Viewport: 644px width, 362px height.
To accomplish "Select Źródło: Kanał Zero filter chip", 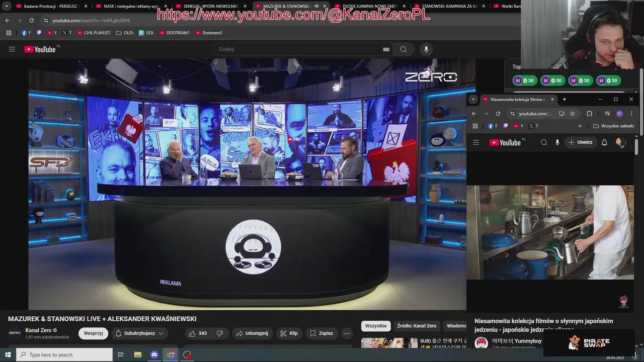I will tap(417, 326).
